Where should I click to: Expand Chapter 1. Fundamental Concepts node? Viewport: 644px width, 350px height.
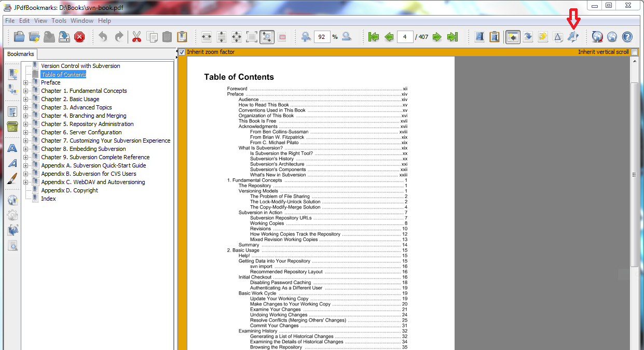pyautogui.click(x=26, y=91)
